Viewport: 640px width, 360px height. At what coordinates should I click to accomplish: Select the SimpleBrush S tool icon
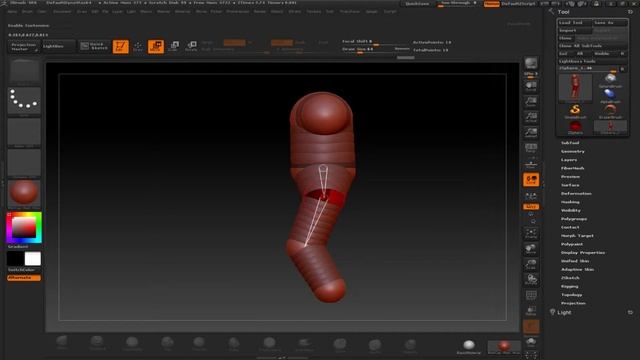[x=575, y=111]
